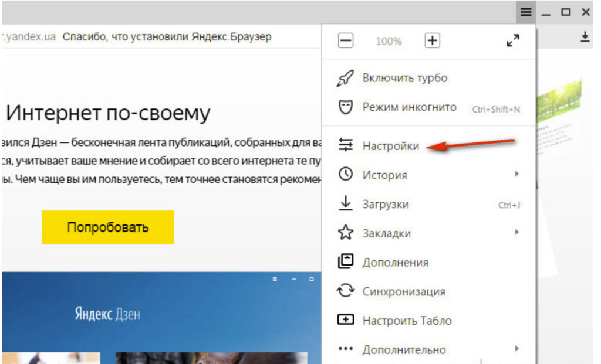This screenshot has width=601, height=364.
Task: Click the add-ons icon
Action: (x=345, y=261)
